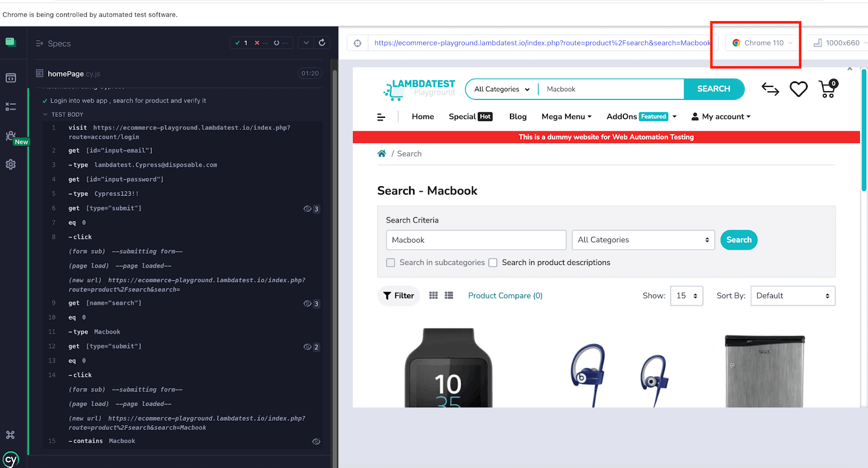
Task: Toggle auto-scrolling chevron dropdown in reporter header
Action: click(306, 43)
